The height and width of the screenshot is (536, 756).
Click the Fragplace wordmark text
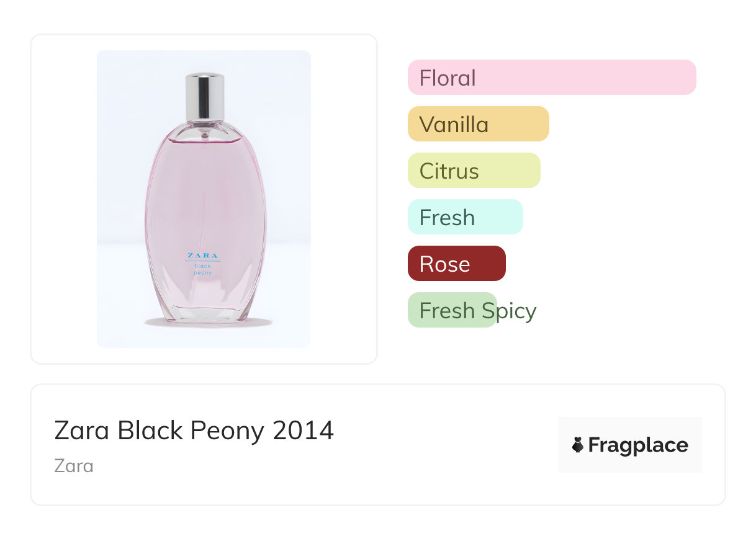638,445
